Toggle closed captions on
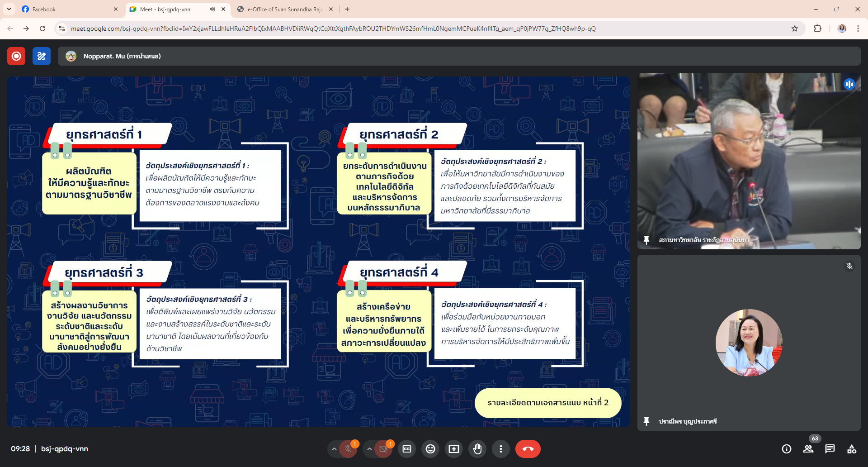868x467 pixels. (x=407, y=449)
